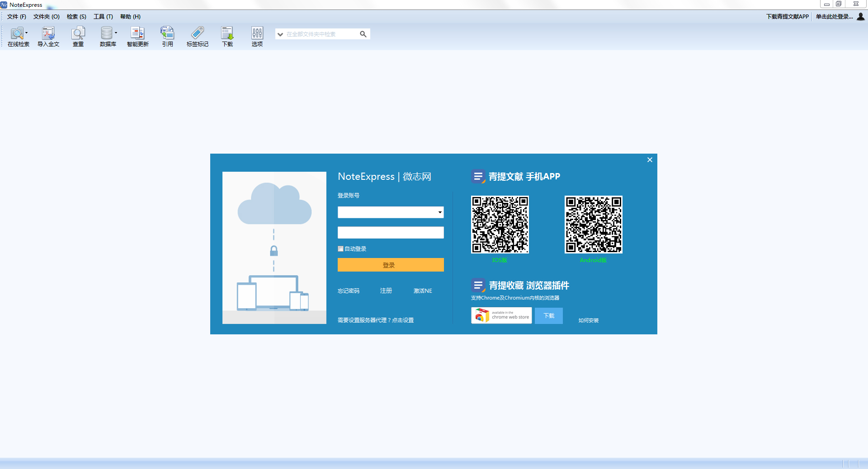Image resolution: width=868 pixels, height=469 pixels.
Task: Click the orange 登录 login button
Action: (391, 265)
